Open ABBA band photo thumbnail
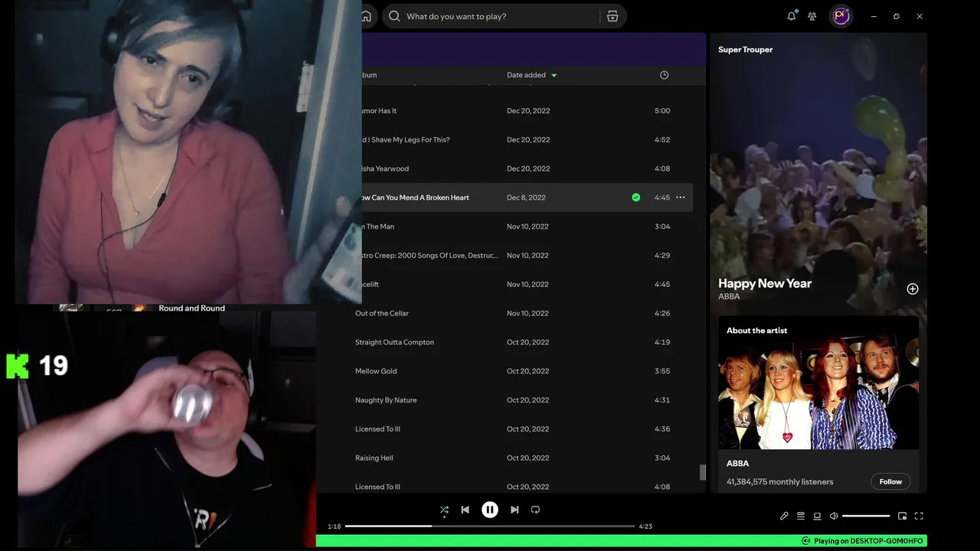The height and width of the screenshot is (551, 980). click(x=818, y=393)
